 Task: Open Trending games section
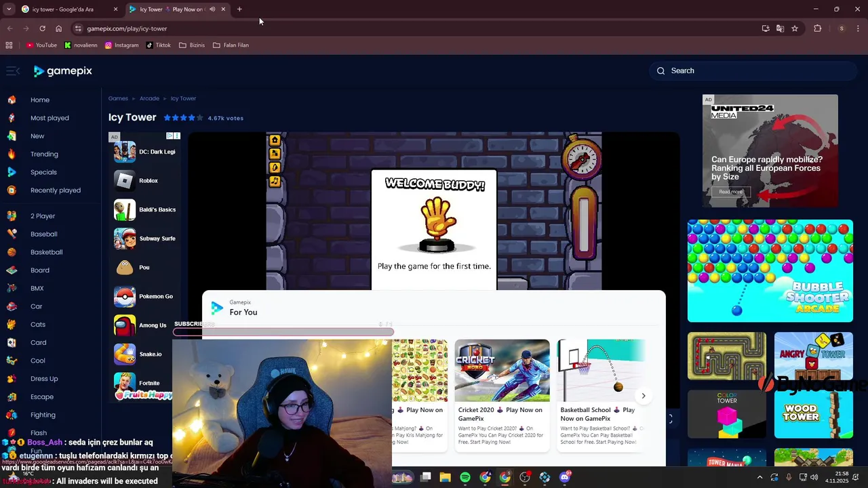[44, 154]
